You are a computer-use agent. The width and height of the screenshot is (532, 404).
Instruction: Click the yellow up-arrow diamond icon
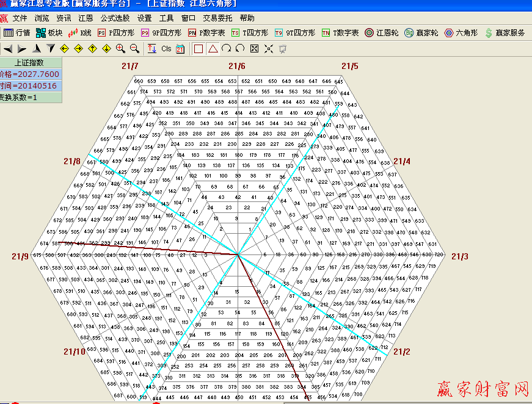(x=92, y=48)
